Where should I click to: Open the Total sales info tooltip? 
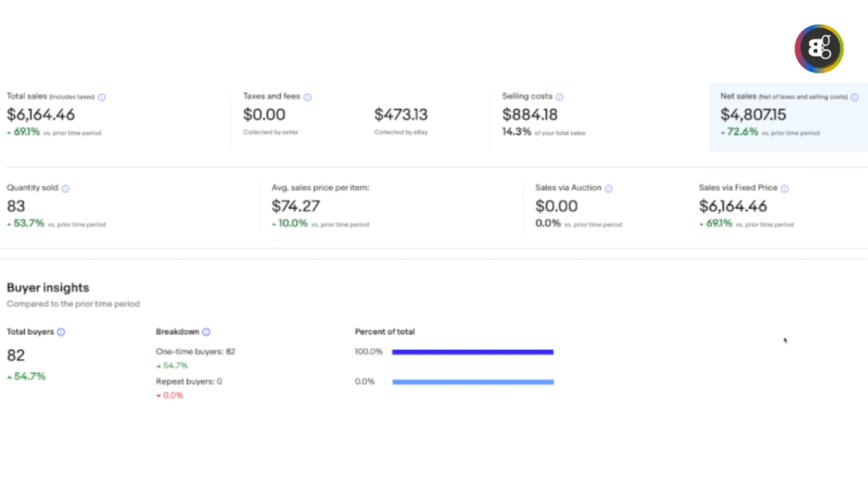point(102,97)
